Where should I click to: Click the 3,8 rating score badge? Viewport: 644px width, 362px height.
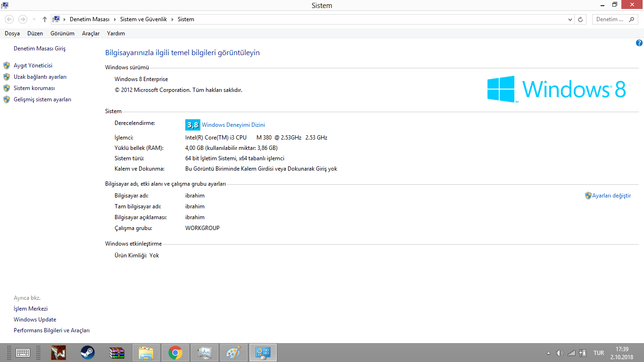click(x=193, y=125)
